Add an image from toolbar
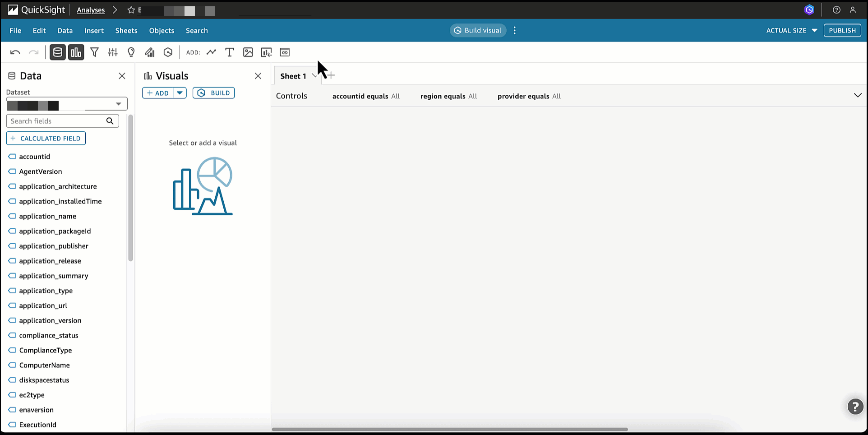 248,52
